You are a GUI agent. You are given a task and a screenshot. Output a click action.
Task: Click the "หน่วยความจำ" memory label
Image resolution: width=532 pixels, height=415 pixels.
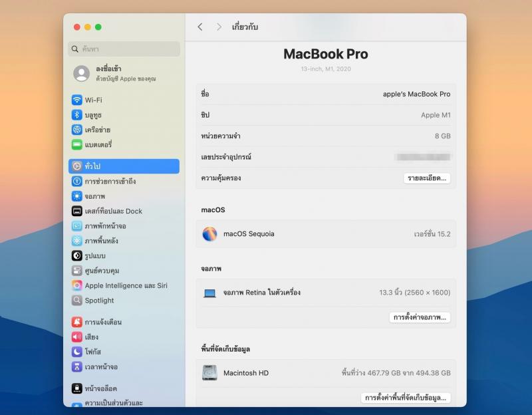click(x=221, y=136)
